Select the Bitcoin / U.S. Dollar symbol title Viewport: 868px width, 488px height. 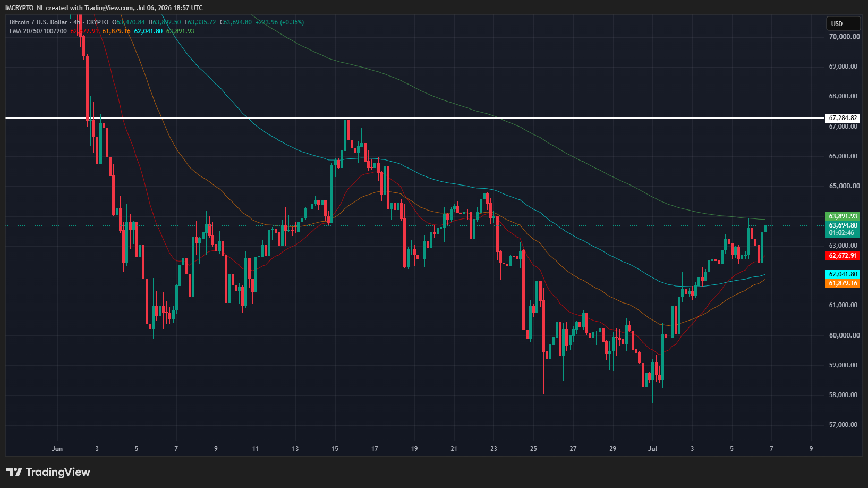pos(38,22)
